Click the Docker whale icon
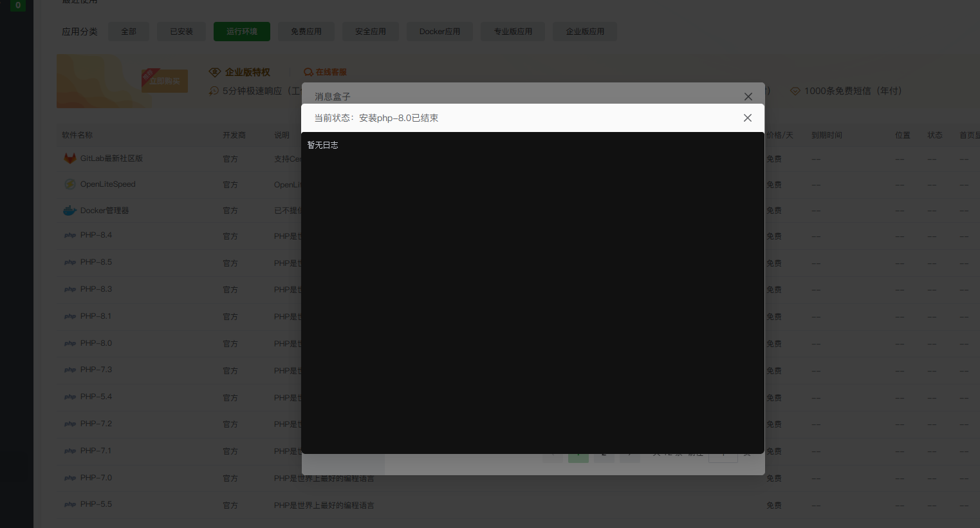980x528 pixels. pos(70,211)
